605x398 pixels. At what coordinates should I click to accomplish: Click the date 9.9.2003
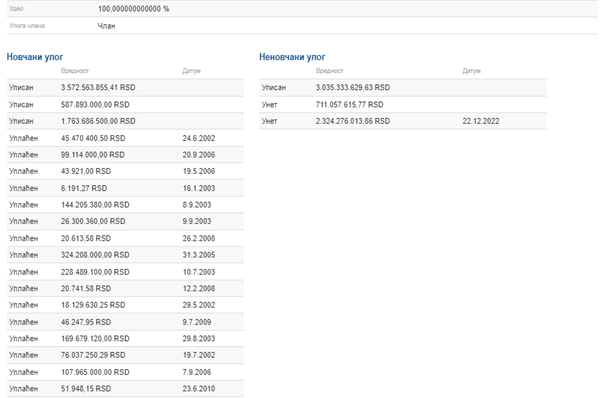(197, 221)
